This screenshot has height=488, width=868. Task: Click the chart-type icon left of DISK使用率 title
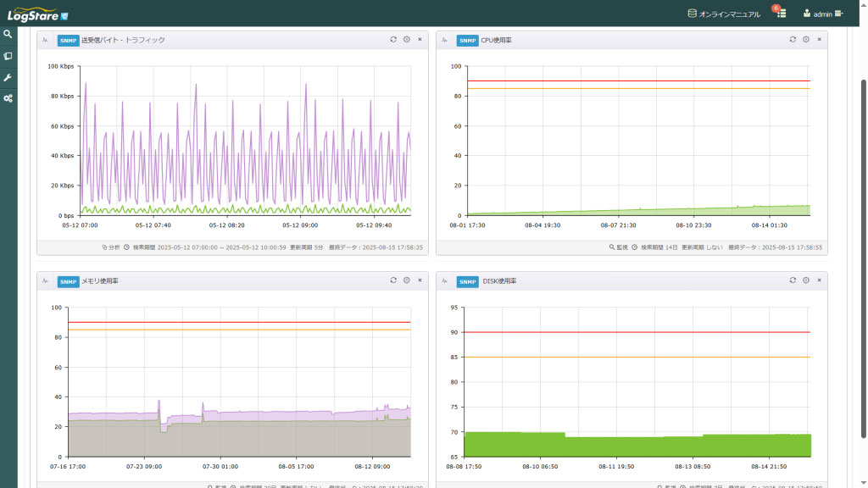[x=444, y=281]
